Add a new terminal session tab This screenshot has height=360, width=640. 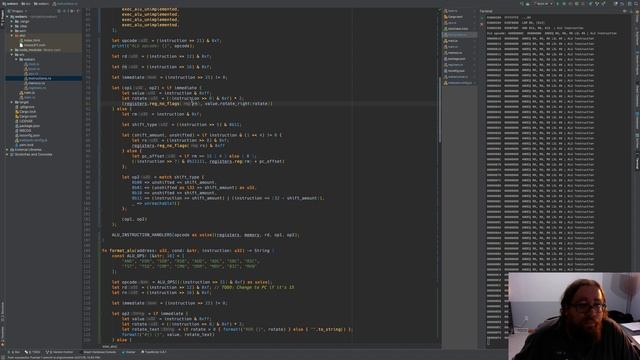pyautogui.click(x=482, y=18)
